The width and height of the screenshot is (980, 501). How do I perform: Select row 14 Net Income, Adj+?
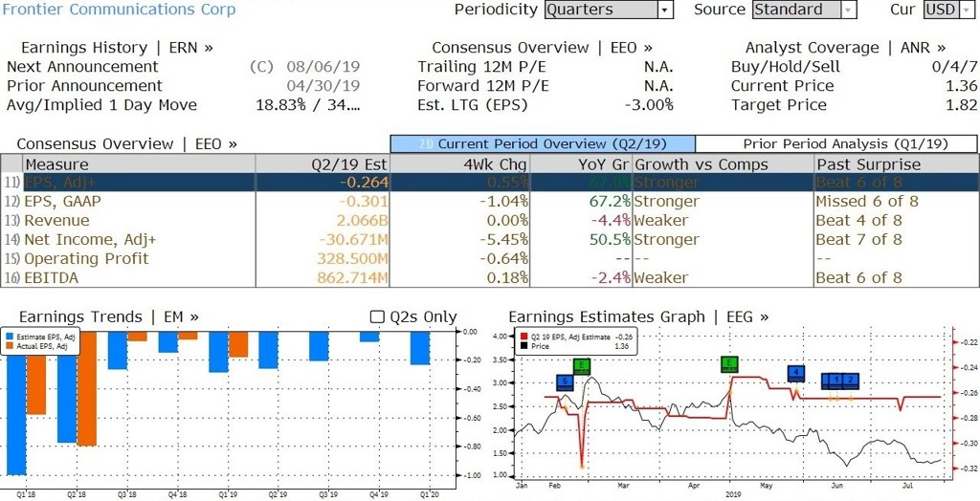coord(489,239)
